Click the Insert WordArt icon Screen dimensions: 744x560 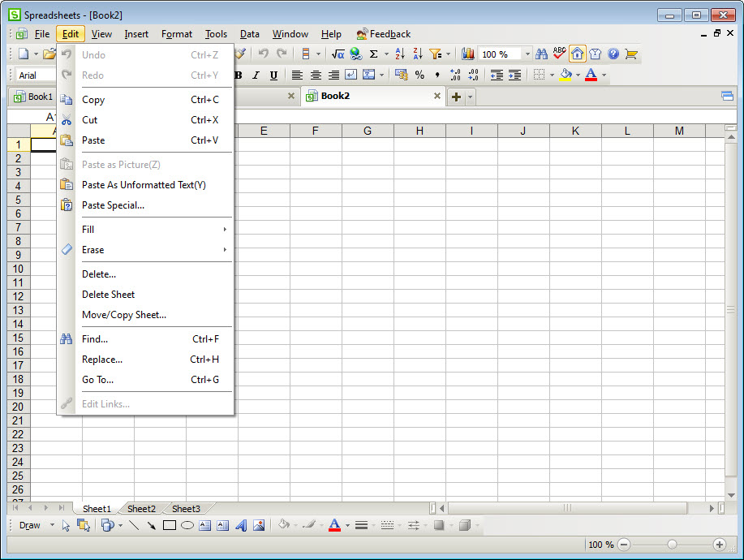[x=241, y=525]
